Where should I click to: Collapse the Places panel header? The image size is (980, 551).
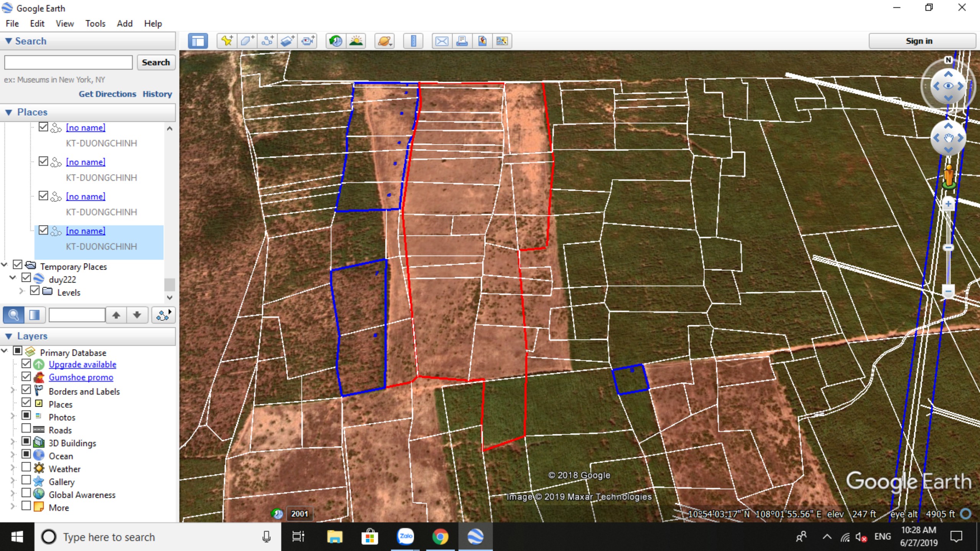(8, 112)
